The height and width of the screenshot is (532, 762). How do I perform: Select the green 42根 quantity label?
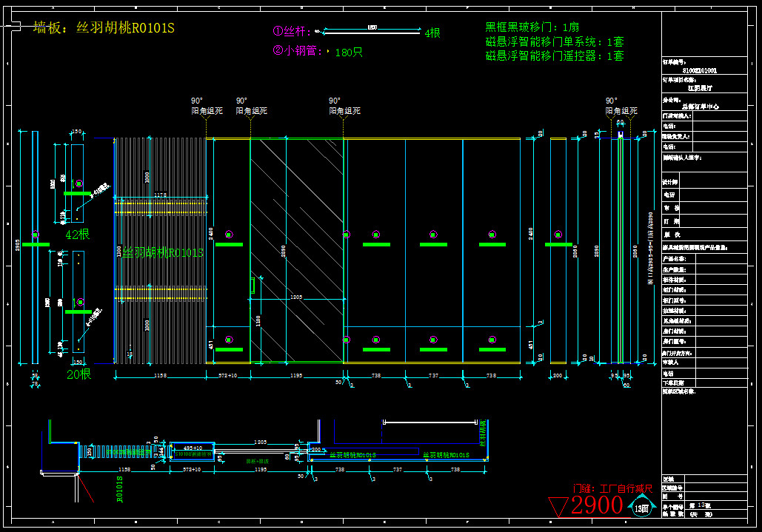(x=78, y=235)
